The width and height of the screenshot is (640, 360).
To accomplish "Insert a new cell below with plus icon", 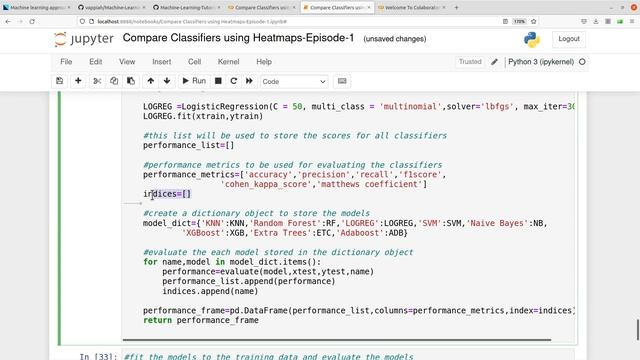I will pyautogui.click(x=78, y=81).
